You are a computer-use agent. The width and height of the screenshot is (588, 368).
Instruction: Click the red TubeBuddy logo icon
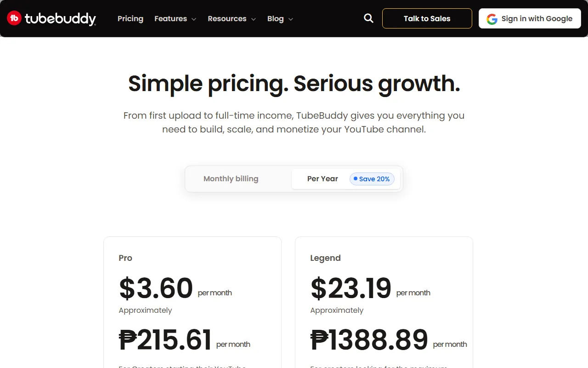(x=14, y=18)
